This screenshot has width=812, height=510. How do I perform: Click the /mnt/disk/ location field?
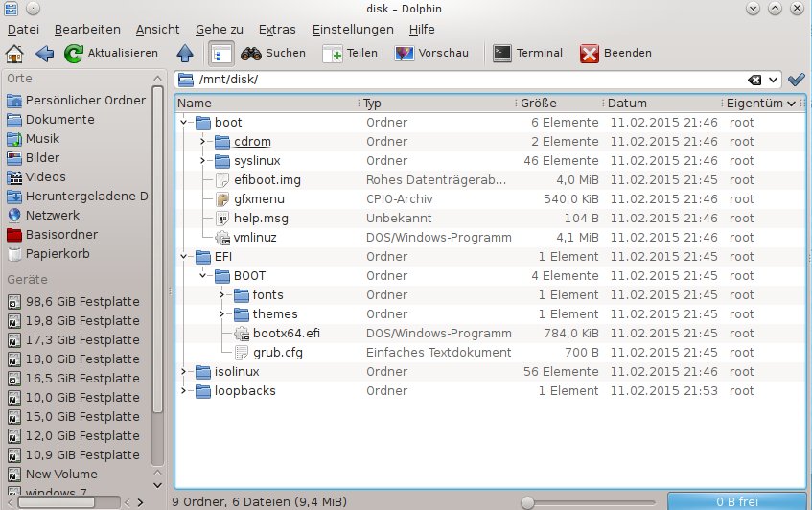460,80
